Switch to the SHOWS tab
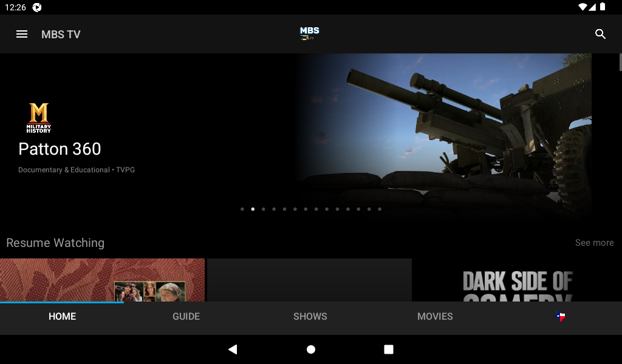 tap(310, 317)
